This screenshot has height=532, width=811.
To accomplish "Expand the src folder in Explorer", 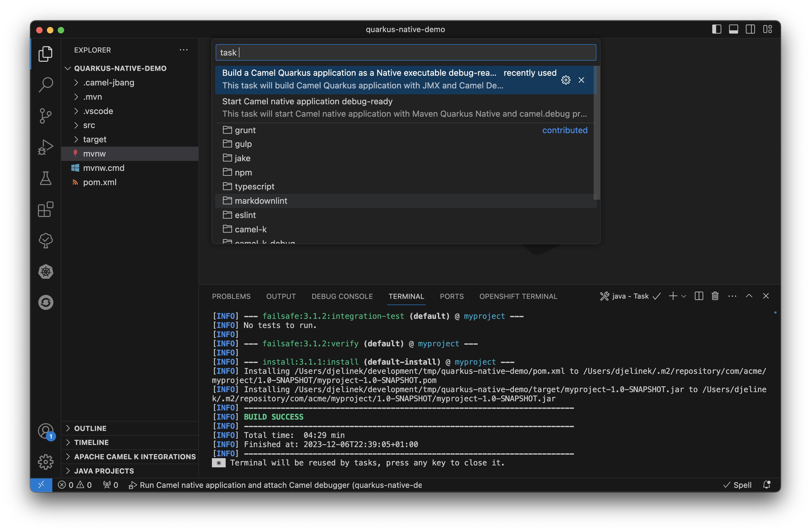I will click(x=89, y=125).
